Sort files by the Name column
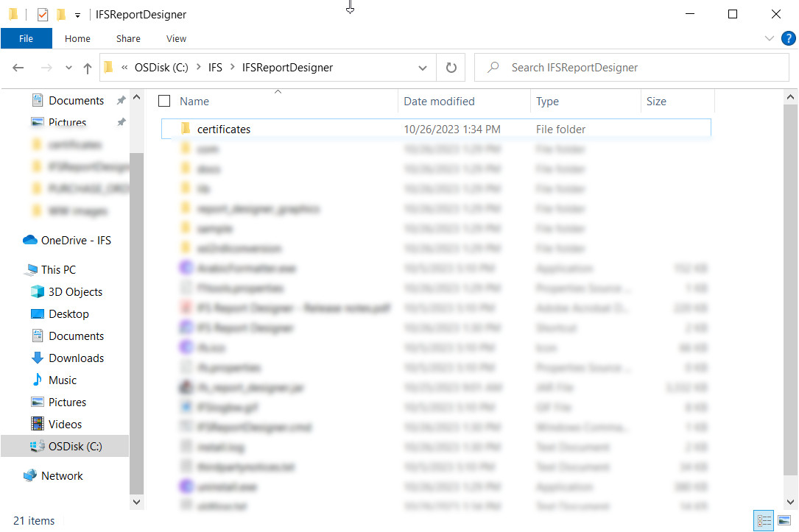 tap(194, 102)
